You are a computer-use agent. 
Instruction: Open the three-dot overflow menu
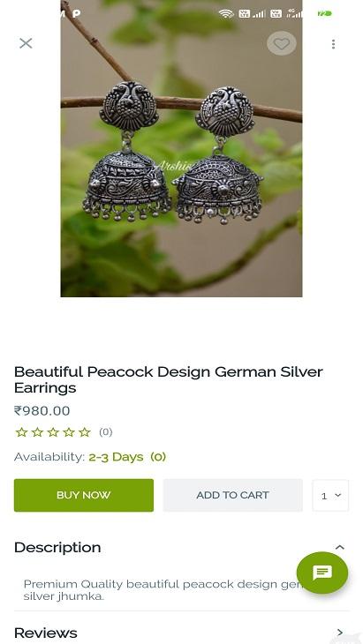coord(333,44)
